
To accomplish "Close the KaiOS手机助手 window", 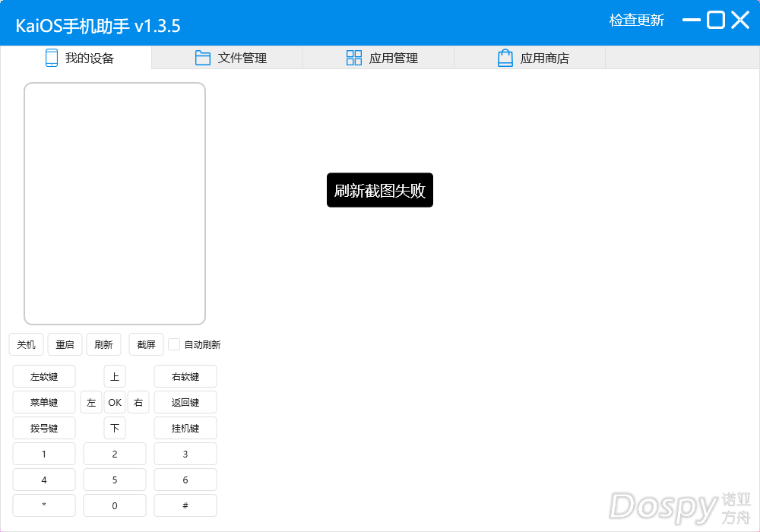I will [740, 21].
